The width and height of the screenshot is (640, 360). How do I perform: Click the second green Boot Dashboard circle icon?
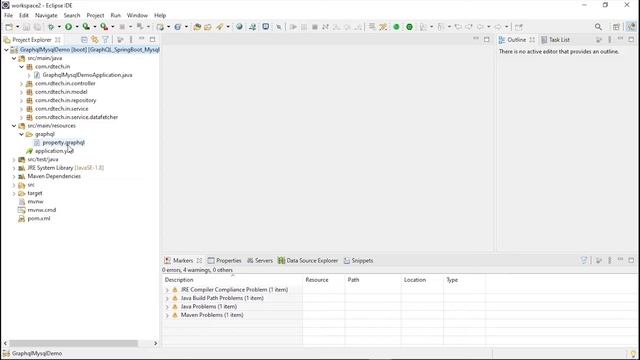[409, 27]
